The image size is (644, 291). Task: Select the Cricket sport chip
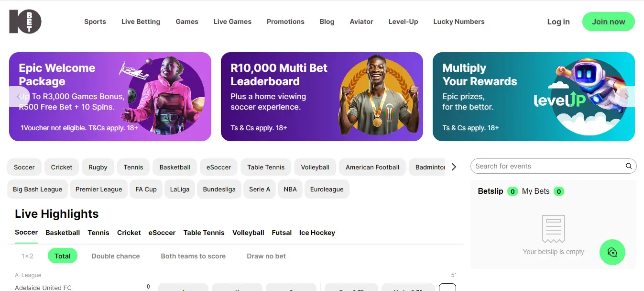(x=62, y=167)
